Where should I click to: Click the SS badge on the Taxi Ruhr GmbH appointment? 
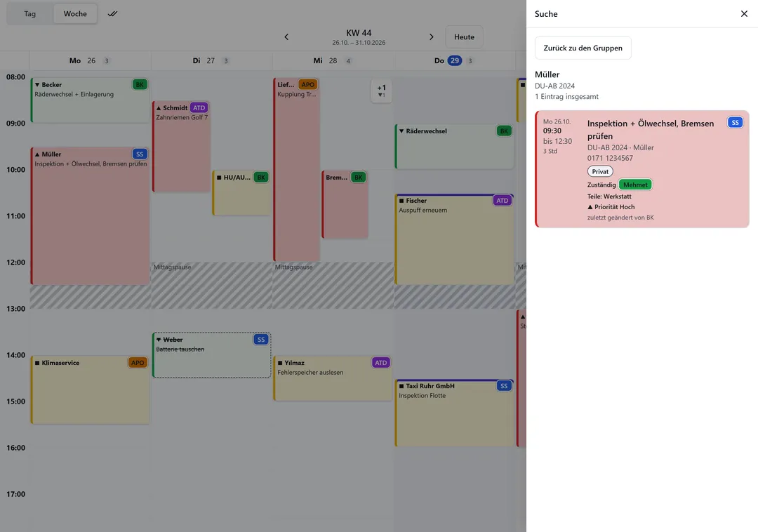click(x=504, y=386)
